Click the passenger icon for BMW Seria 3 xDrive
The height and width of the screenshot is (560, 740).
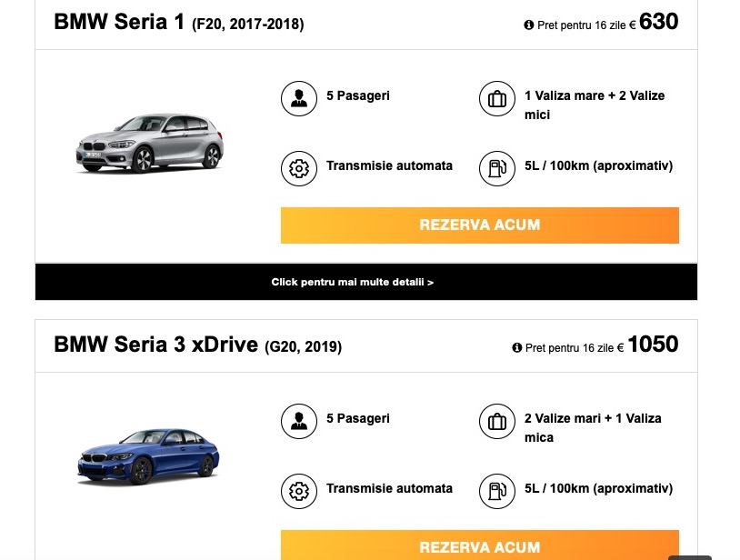(x=298, y=421)
